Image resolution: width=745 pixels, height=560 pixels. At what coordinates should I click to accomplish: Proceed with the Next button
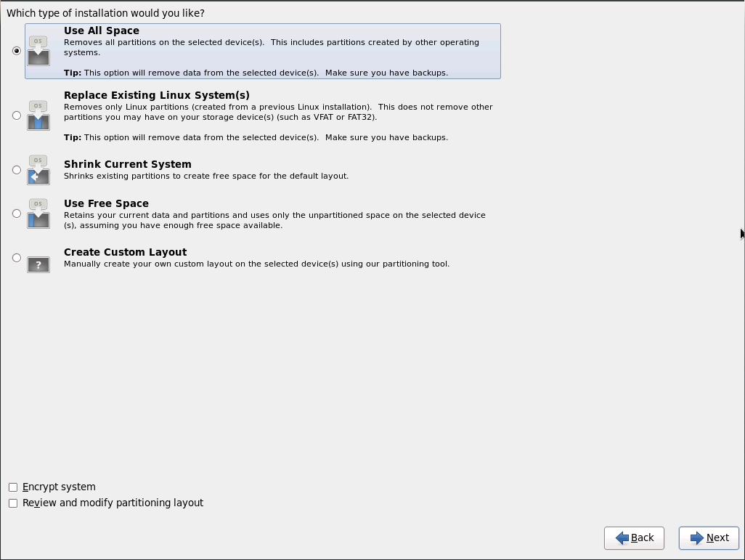(x=709, y=538)
